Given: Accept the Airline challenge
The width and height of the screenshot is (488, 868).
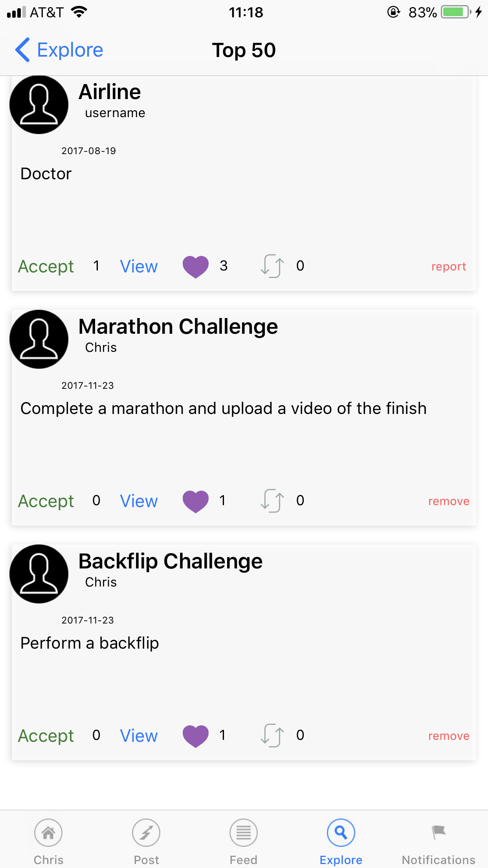Looking at the screenshot, I should pos(46,267).
